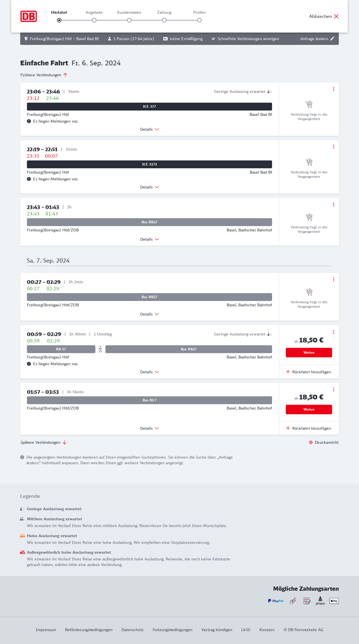Click Weiter for 00:59 connection
The image size is (359, 644).
(x=309, y=353)
